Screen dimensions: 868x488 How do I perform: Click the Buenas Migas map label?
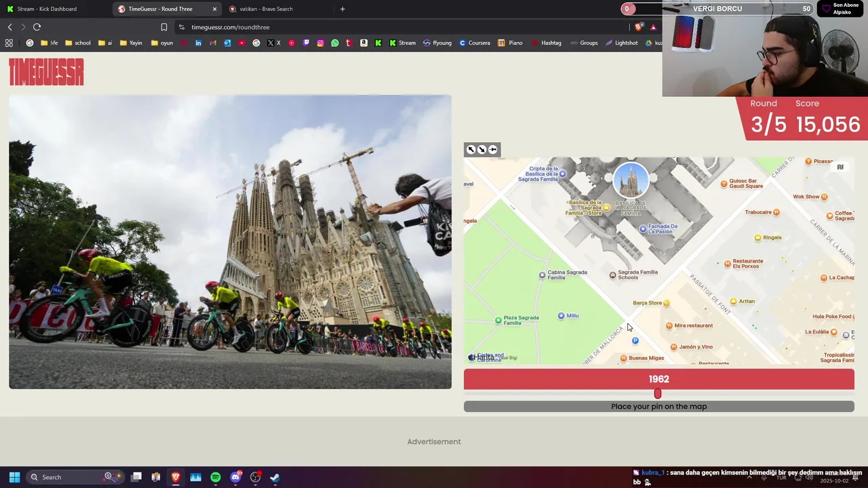[x=646, y=358]
